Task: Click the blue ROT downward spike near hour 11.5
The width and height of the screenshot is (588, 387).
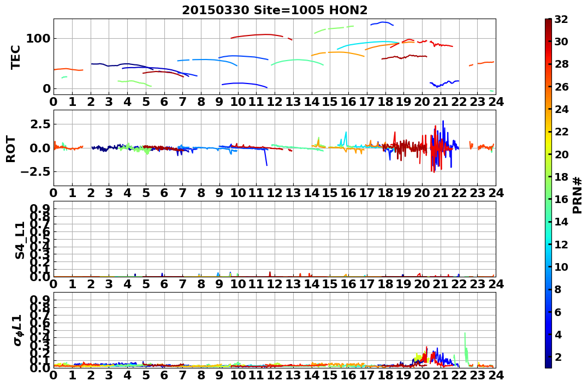Action: (x=266, y=157)
